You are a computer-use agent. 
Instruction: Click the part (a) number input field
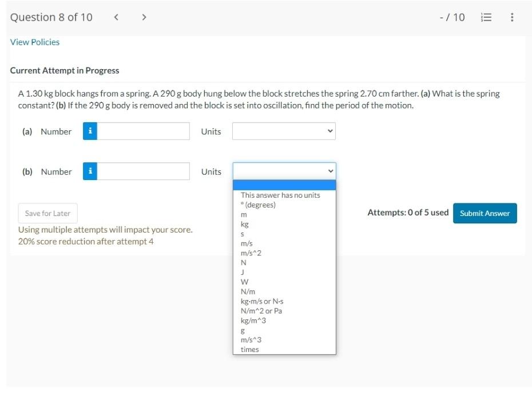[x=143, y=131]
